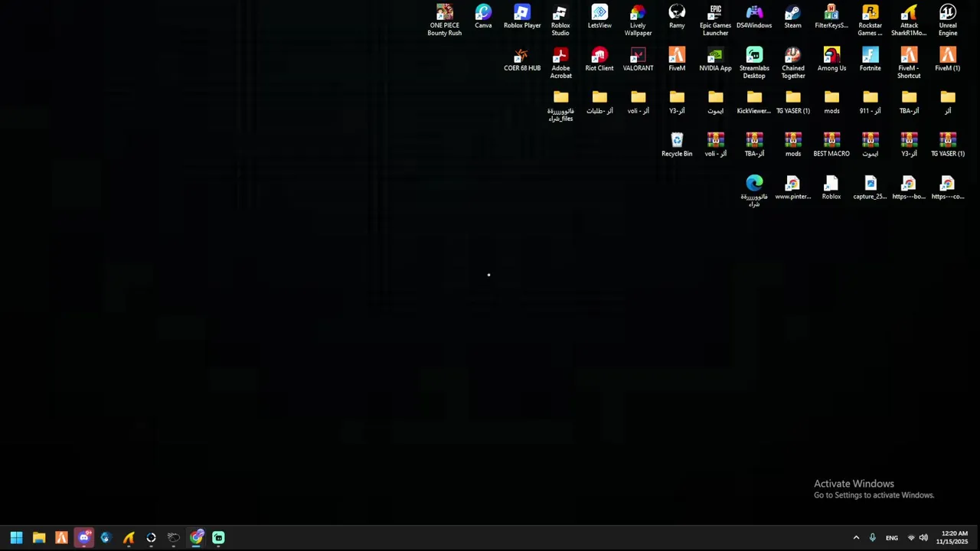Click the FiveM - Shortcut icon
The image size is (980, 551).
tap(909, 63)
